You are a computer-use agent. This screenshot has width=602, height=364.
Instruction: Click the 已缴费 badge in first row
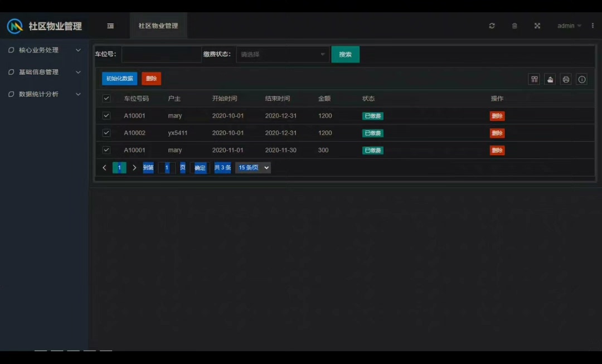click(x=372, y=116)
